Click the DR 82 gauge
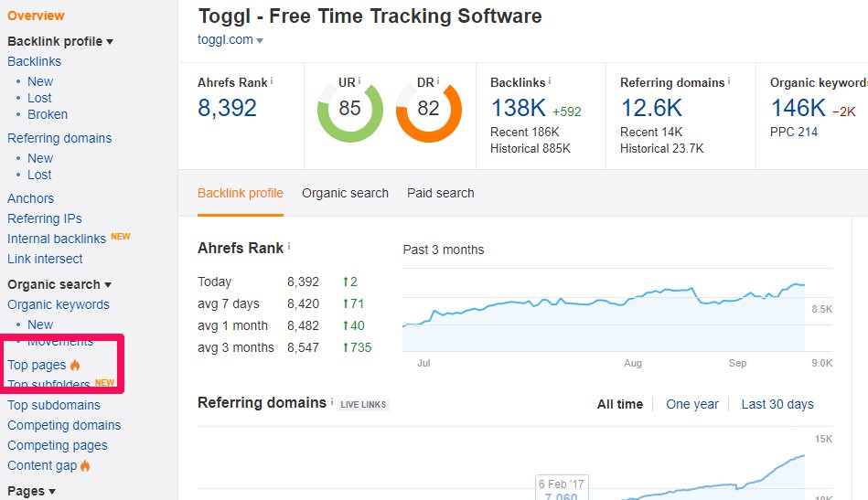The image size is (868, 500). tap(428, 112)
